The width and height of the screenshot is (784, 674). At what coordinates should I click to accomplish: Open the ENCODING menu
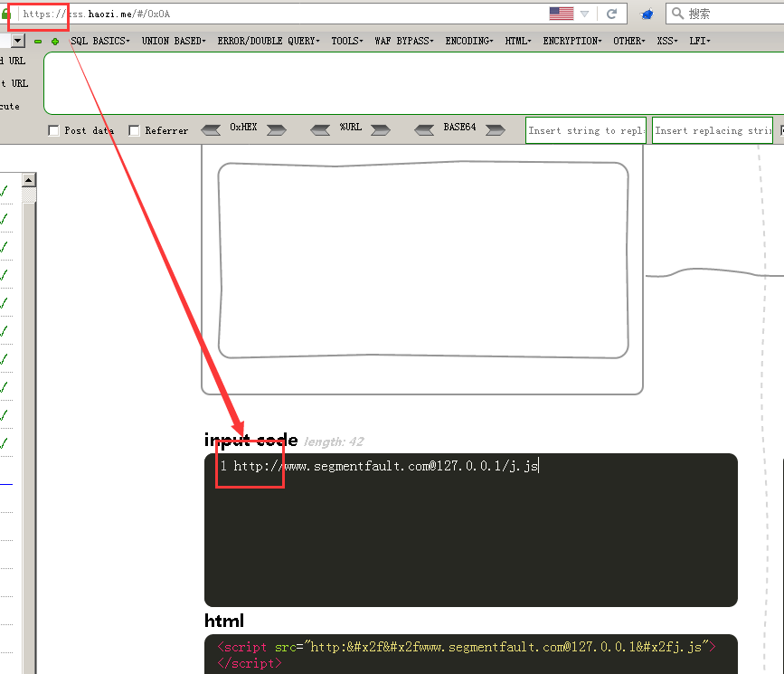click(x=468, y=41)
